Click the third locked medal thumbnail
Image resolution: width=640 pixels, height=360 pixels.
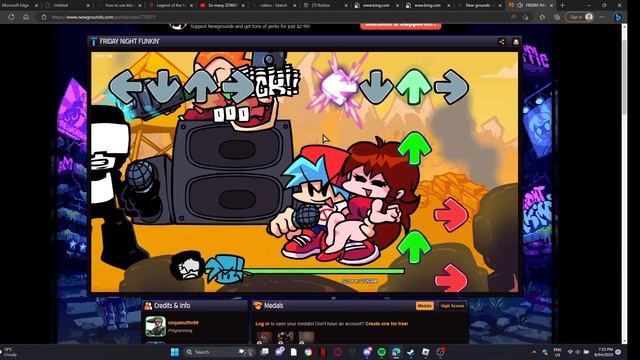pyautogui.click(x=307, y=338)
